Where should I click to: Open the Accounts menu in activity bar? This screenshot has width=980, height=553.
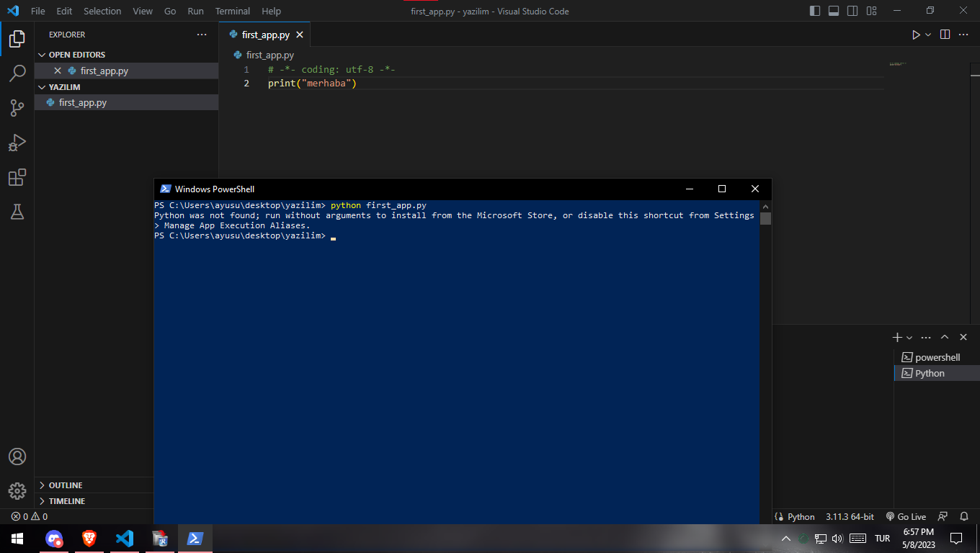pyautogui.click(x=17, y=457)
